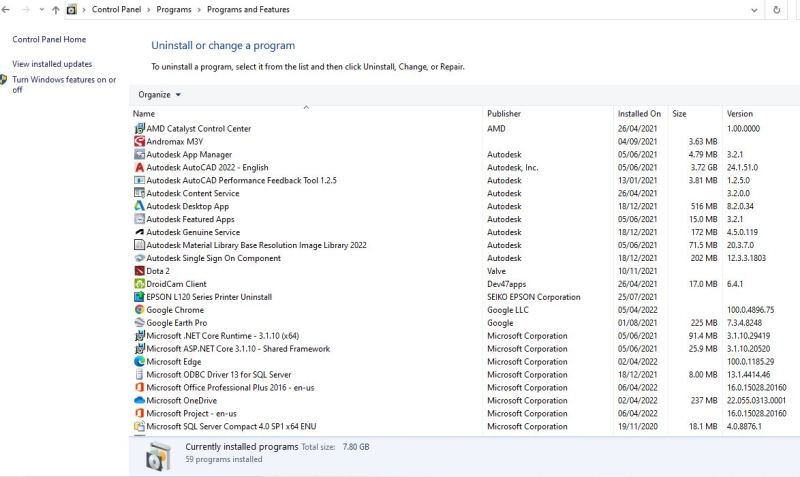The width and height of the screenshot is (800, 477).
Task: Click the Microsoft SQL Server Compact icon
Action: coord(139,426)
